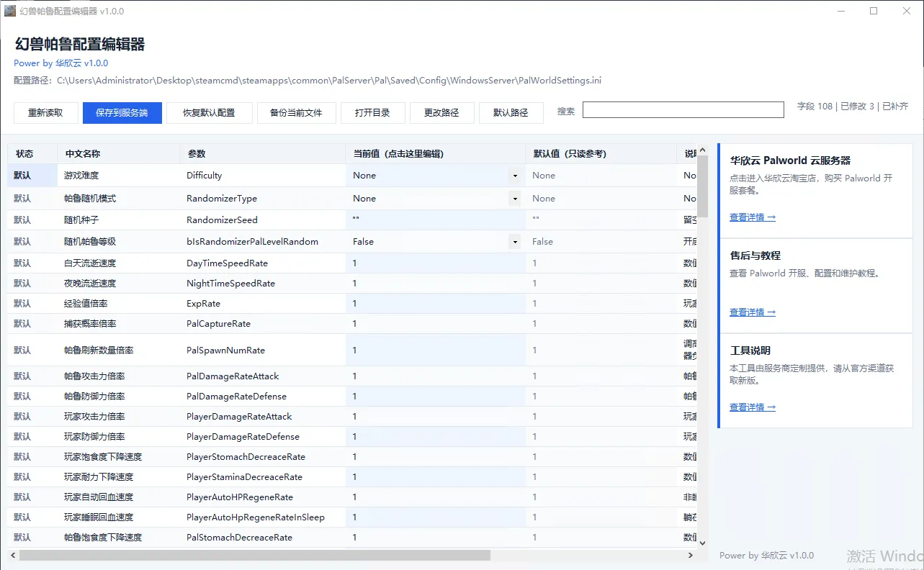Viewport: 924px width, 570px height.
Task: Click the 中文名称 column header
Action: 119,154
